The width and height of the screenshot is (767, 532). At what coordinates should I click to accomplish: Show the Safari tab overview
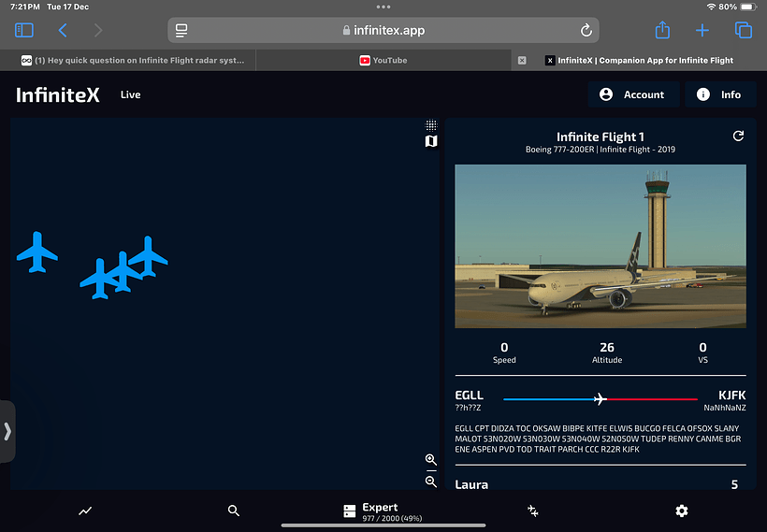[744, 30]
